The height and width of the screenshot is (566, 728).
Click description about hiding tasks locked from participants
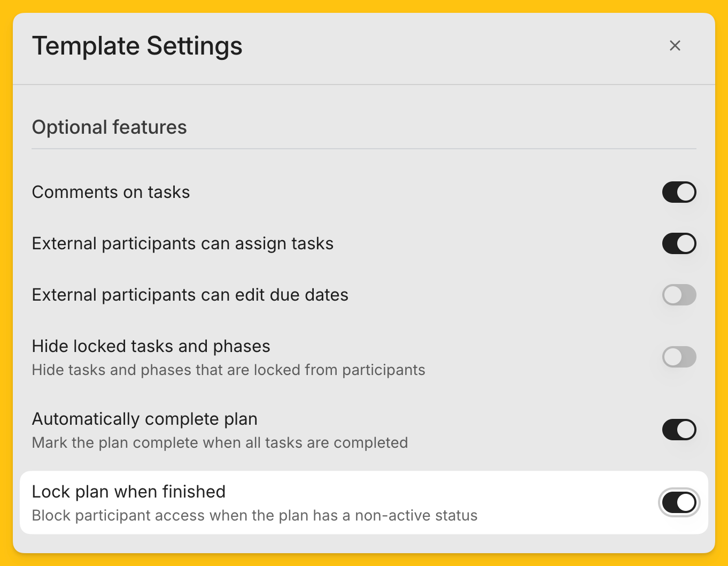pyautogui.click(x=229, y=370)
